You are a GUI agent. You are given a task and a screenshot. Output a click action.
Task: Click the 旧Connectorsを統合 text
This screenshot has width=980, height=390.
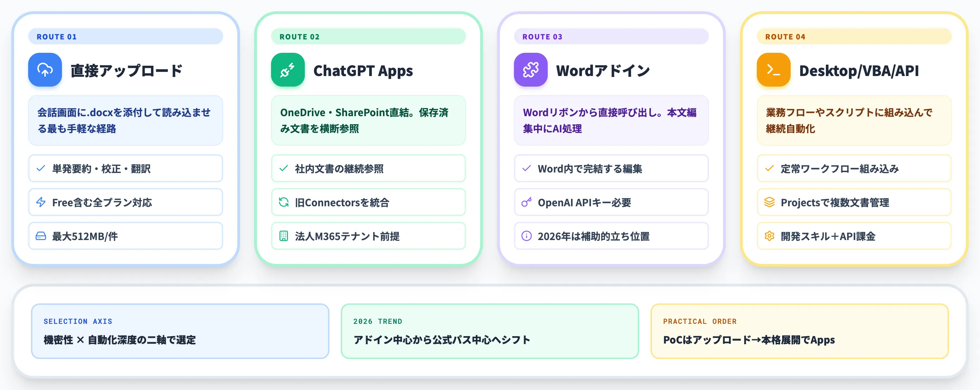tap(342, 202)
